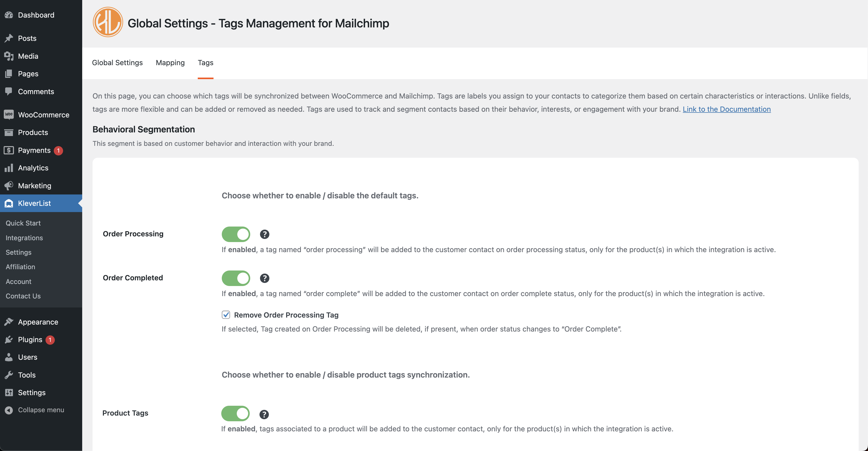The image size is (868, 451).
Task: Open the Integrations submenu item
Action: coord(24,238)
